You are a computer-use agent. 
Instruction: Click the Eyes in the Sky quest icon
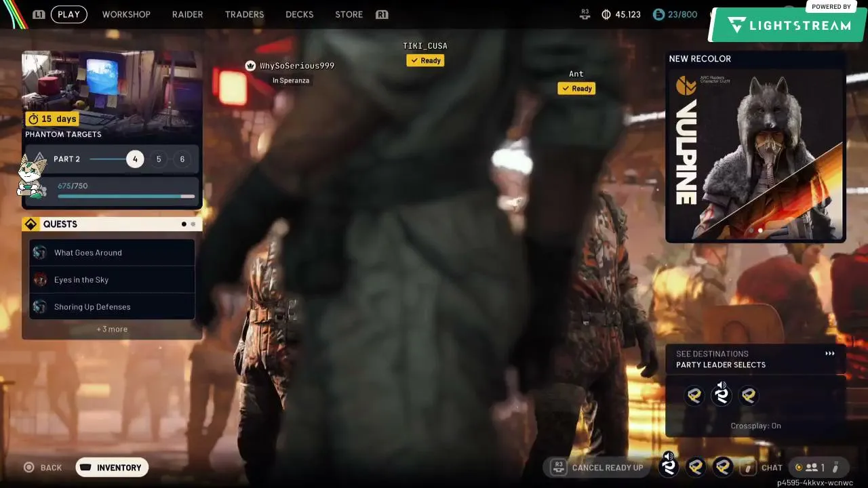[40, 280]
